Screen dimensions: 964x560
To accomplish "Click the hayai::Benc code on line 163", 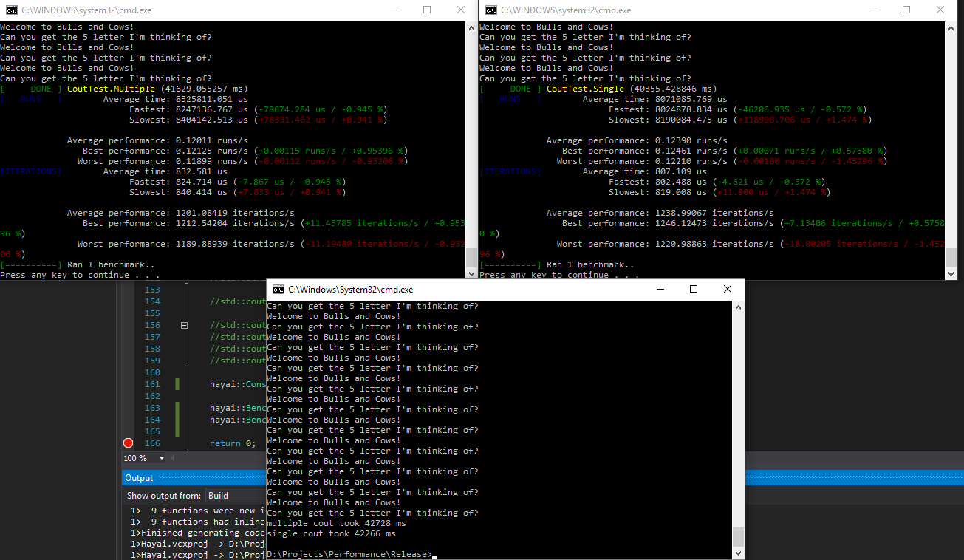I will pyautogui.click(x=238, y=408).
